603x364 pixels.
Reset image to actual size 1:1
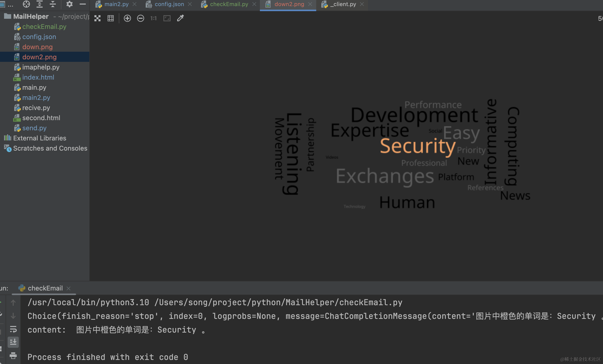click(x=154, y=18)
